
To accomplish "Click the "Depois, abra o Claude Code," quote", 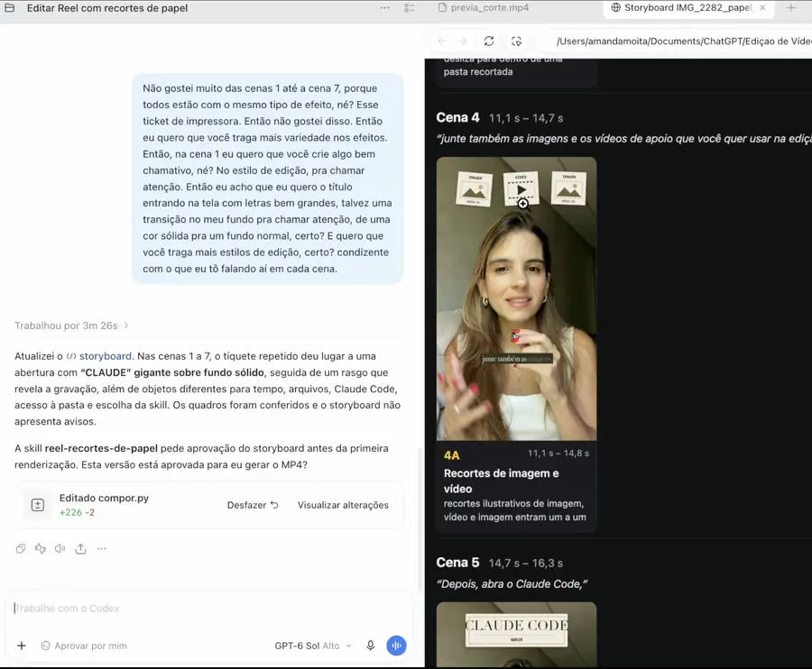I will pos(512,583).
